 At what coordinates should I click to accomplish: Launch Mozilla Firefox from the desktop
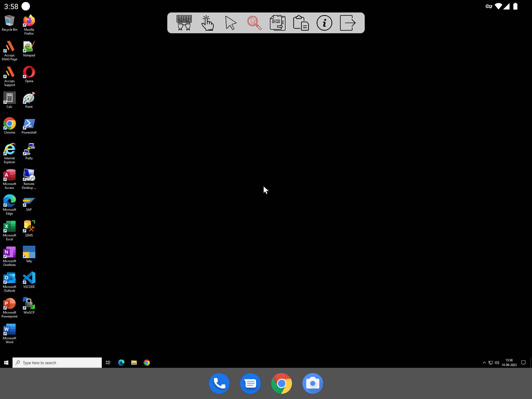click(29, 25)
